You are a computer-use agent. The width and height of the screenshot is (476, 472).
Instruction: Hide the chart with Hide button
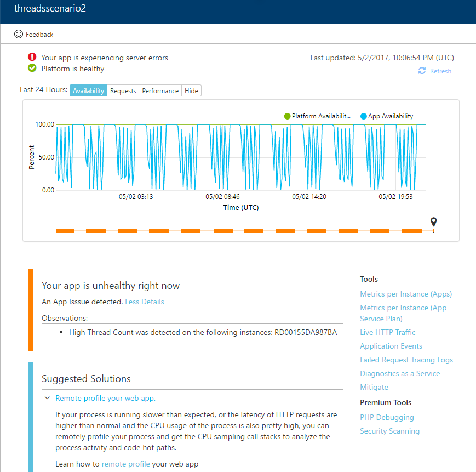coord(191,91)
